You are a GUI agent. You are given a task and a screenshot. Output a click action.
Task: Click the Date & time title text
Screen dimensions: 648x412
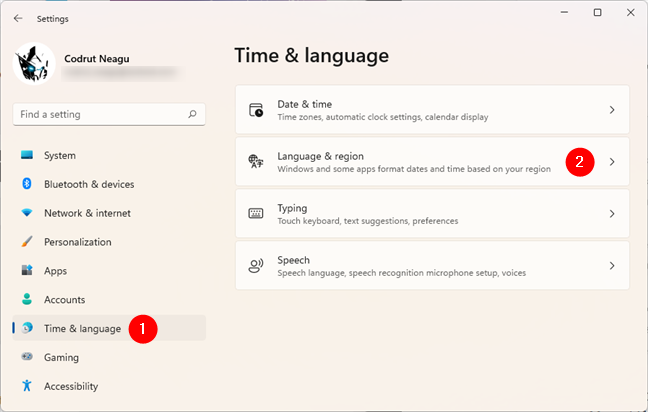305,104
